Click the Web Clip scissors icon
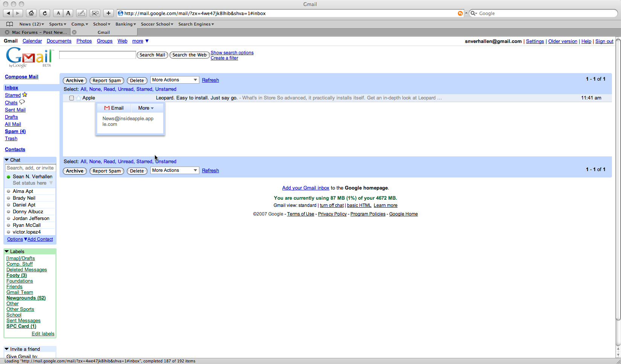The width and height of the screenshot is (621, 364). click(x=95, y=13)
